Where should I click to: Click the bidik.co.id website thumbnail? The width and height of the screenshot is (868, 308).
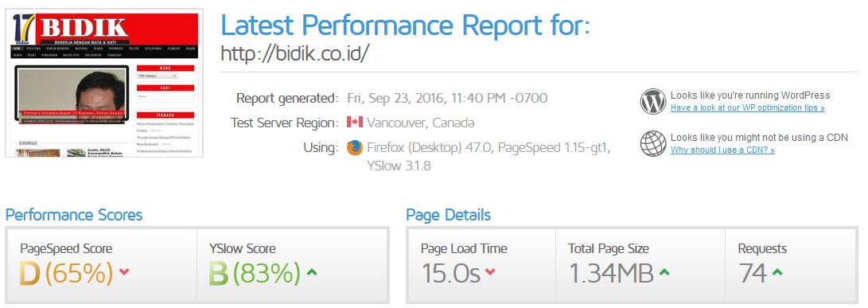point(105,84)
